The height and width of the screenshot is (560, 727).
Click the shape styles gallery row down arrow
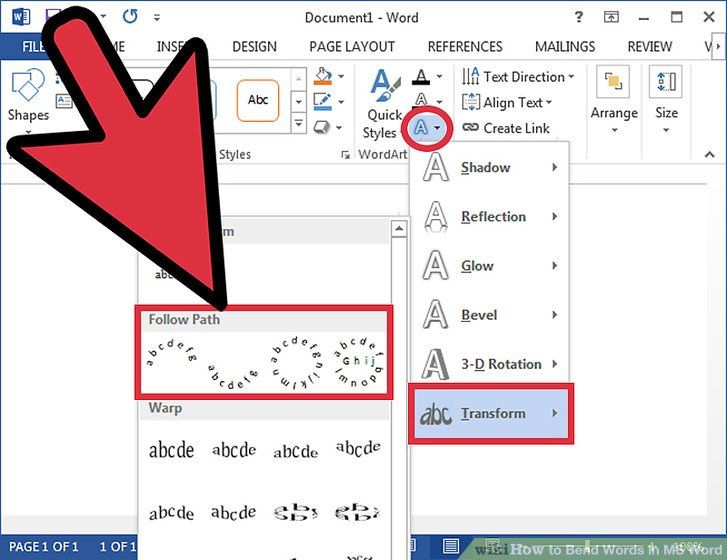(x=299, y=101)
